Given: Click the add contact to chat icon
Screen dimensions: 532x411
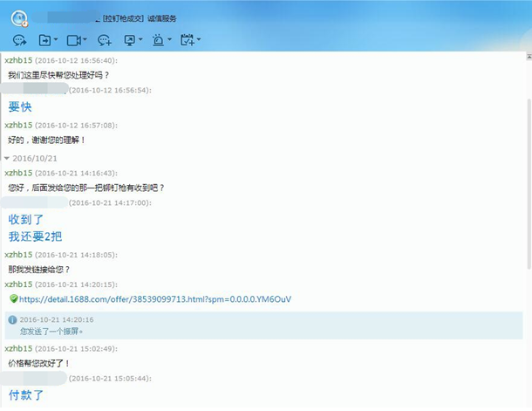Looking at the screenshot, I should tap(104, 40).
